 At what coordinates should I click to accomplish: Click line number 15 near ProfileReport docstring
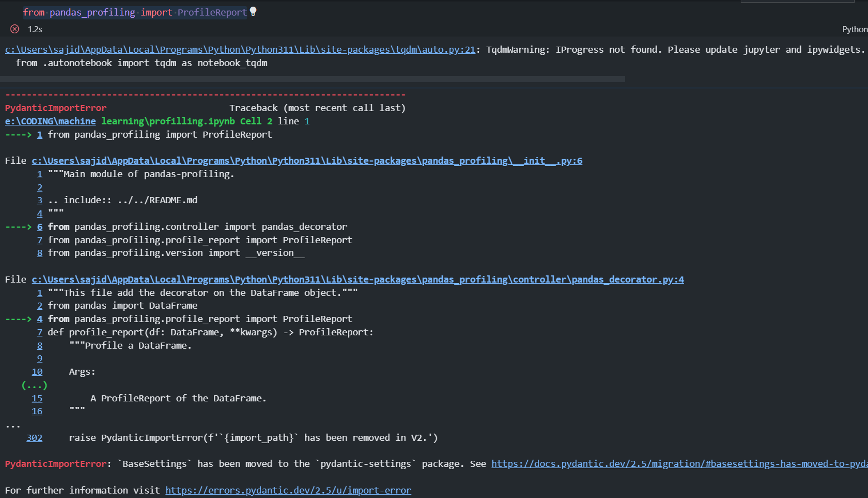click(x=37, y=398)
